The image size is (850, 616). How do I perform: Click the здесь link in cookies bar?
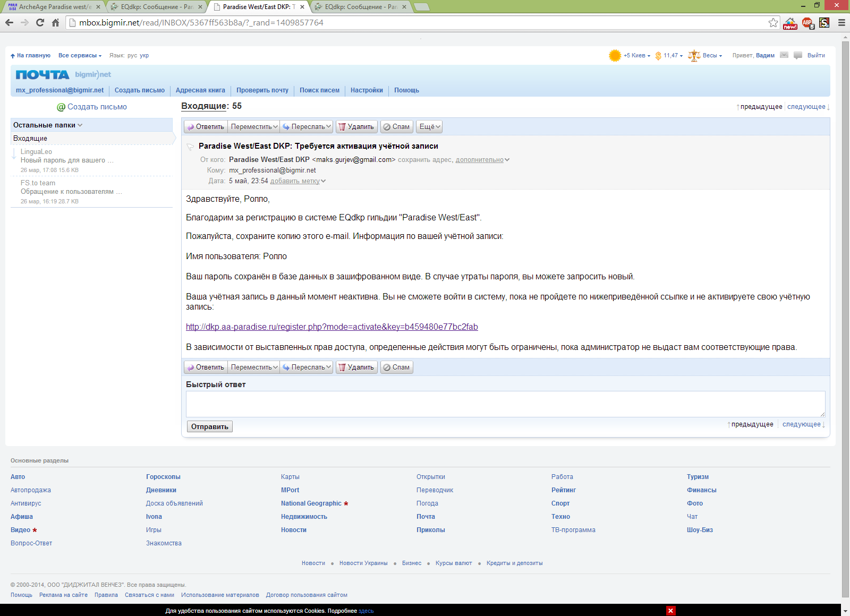coord(366,611)
